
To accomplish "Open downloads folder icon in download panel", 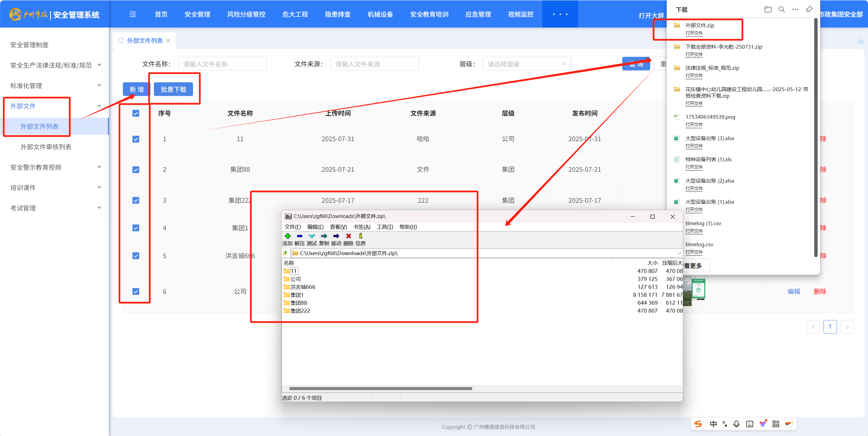I will (x=768, y=10).
